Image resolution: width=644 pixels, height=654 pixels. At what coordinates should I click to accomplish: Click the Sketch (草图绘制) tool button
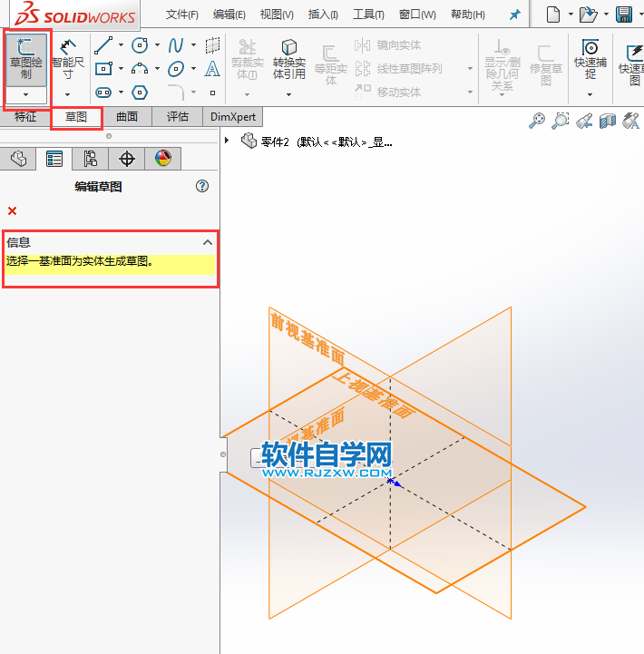(26, 60)
